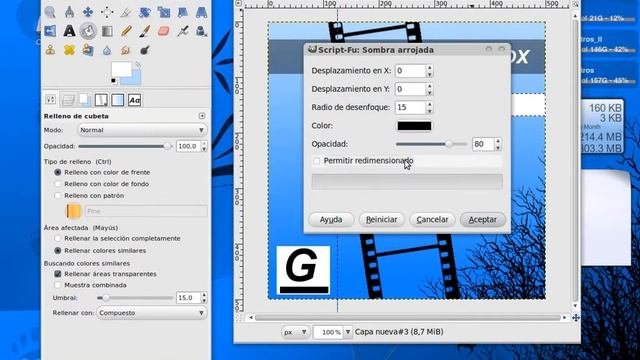Select the Airbrush tool
This screenshot has height=360, width=640.
tap(182, 31)
